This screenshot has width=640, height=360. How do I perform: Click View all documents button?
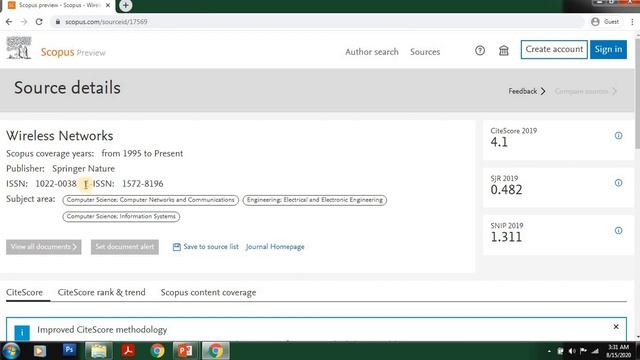point(44,247)
